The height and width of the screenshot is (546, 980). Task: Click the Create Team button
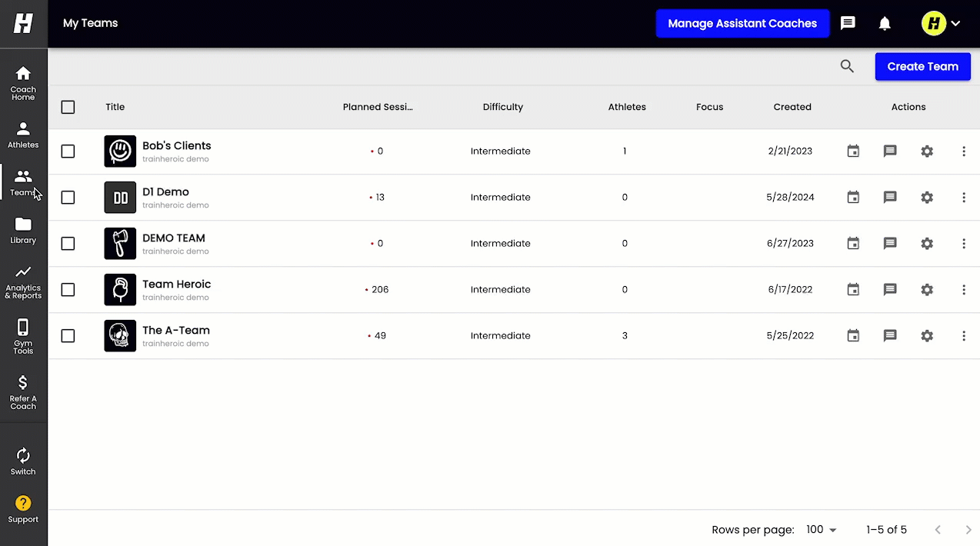[923, 67]
